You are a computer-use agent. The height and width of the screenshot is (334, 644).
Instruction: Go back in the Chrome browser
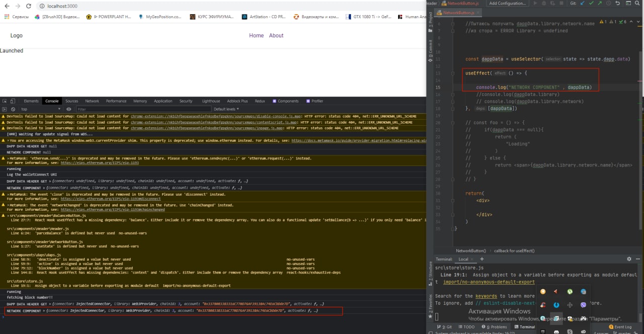pyautogui.click(x=6, y=6)
